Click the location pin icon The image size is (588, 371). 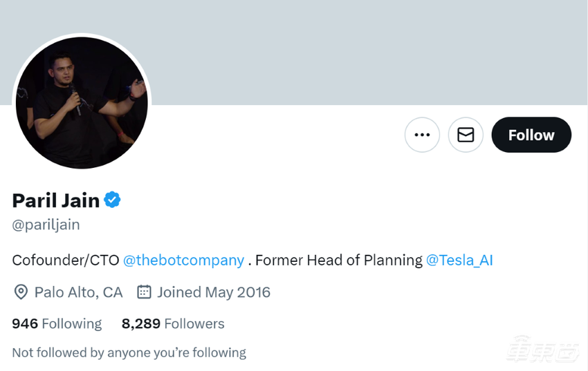(x=21, y=292)
